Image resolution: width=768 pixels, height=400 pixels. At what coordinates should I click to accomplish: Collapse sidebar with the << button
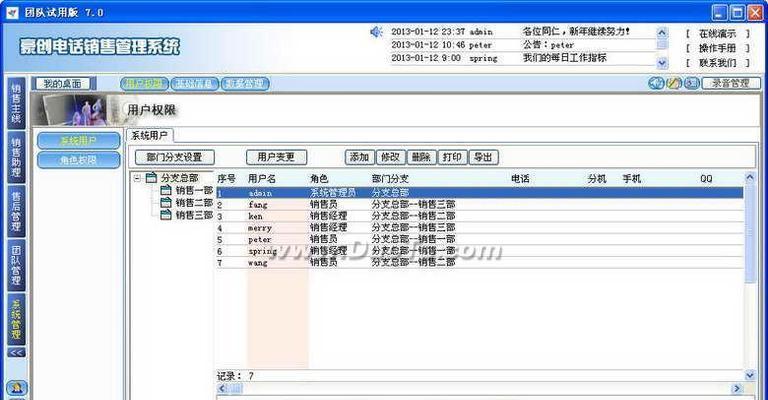pos(16,353)
